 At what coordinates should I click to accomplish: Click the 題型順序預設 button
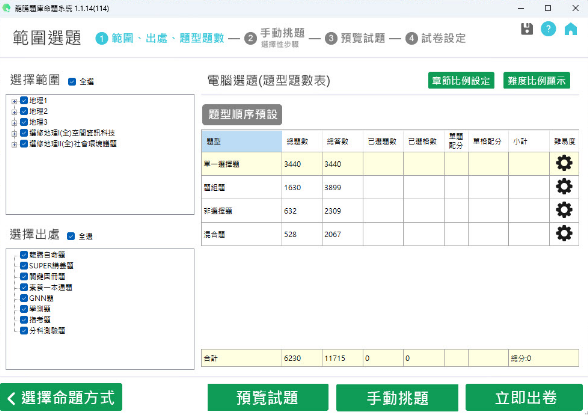tap(242, 114)
